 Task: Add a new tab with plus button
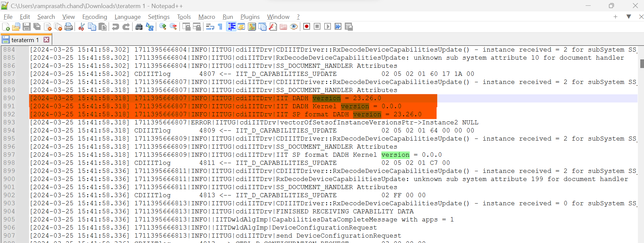point(615,17)
